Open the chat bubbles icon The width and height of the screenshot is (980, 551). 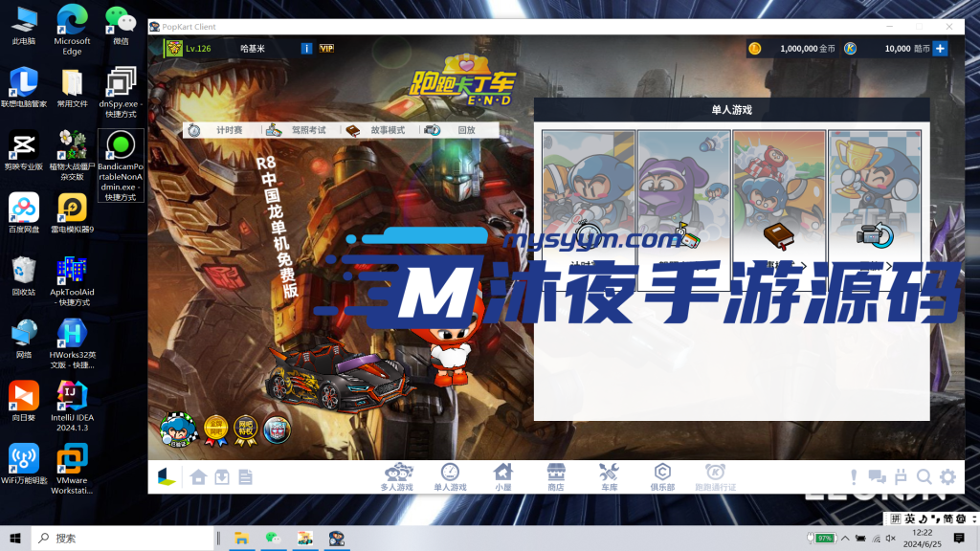877,476
